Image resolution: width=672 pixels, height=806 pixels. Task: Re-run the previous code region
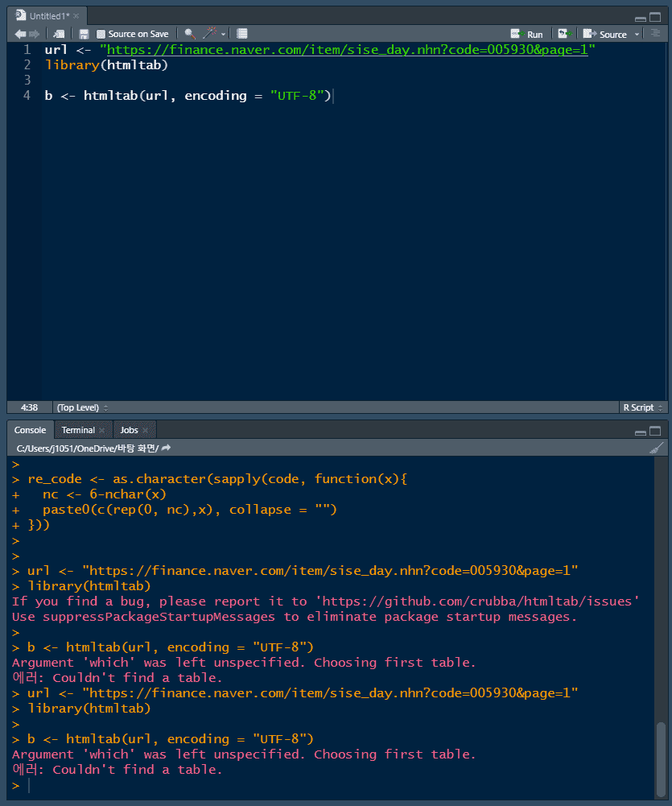(565, 34)
